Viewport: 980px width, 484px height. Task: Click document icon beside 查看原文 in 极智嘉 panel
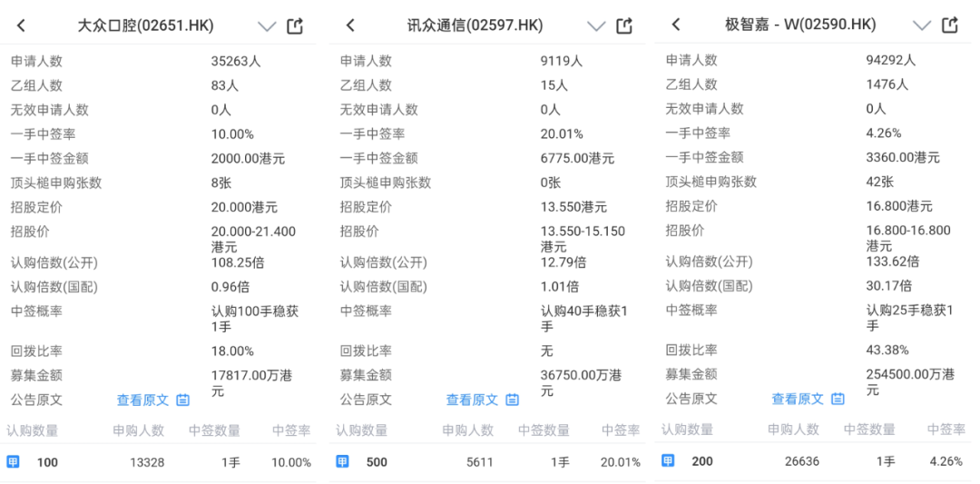pos(838,399)
